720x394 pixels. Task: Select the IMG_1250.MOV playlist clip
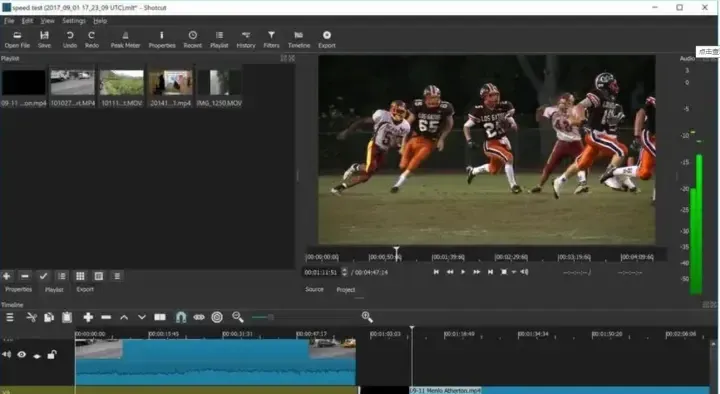pyautogui.click(x=219, y=83)
